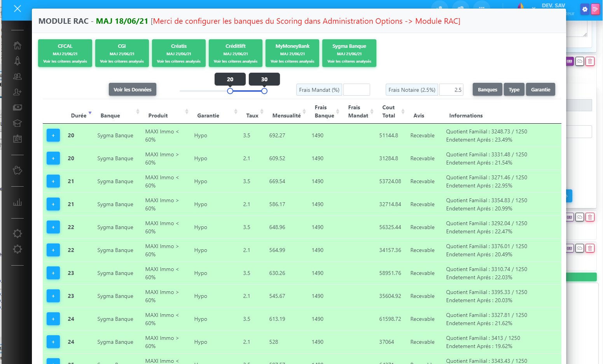The width and height of the screenshot is (603, 364).
Task: Click the Cout Total value 53724.08
Action: click(x=390, y=181)
